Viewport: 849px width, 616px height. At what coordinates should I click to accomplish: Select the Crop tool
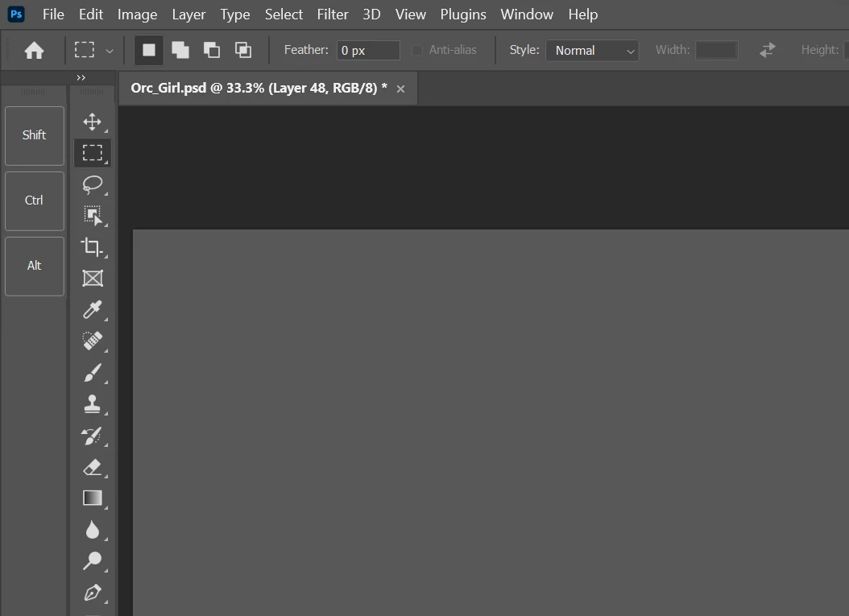click(x=92, y=247)
